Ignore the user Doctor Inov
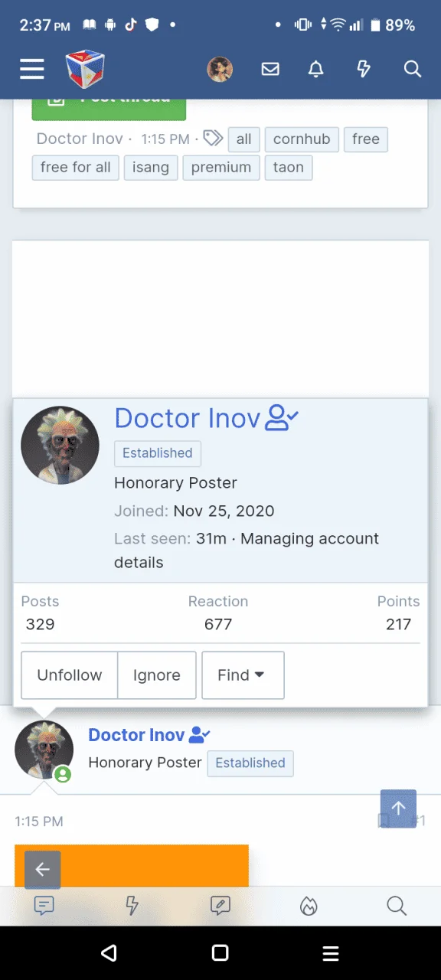 coord(157,675)
